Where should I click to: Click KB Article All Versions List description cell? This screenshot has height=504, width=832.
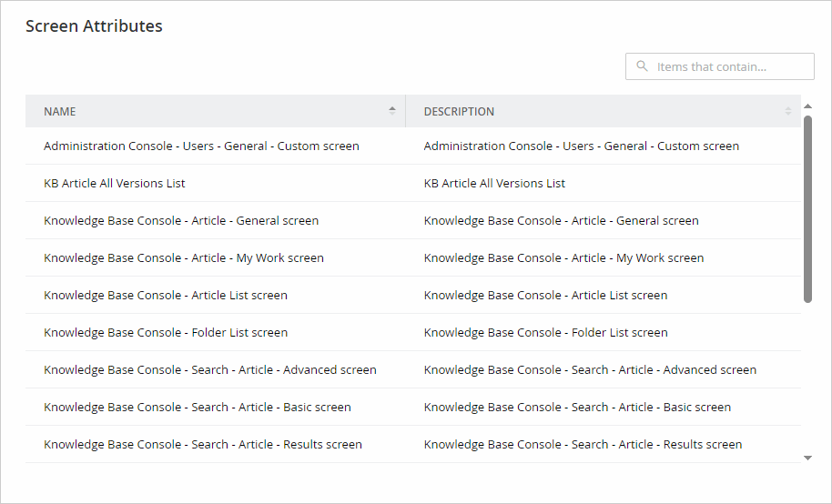pyautogui.click(x=494, y=183)
